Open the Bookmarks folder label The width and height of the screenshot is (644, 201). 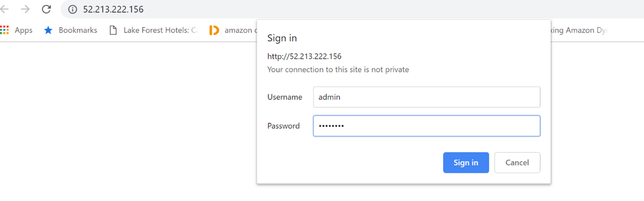[x=78, y=30]
